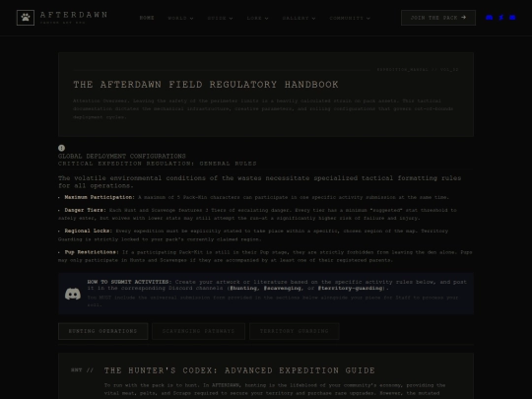
Task: Click the paw print logo icon
Action: click(26, 18)
